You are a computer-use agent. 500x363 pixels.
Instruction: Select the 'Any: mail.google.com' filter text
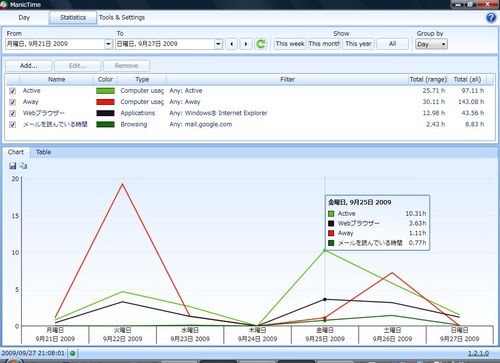tap(201, 124)
